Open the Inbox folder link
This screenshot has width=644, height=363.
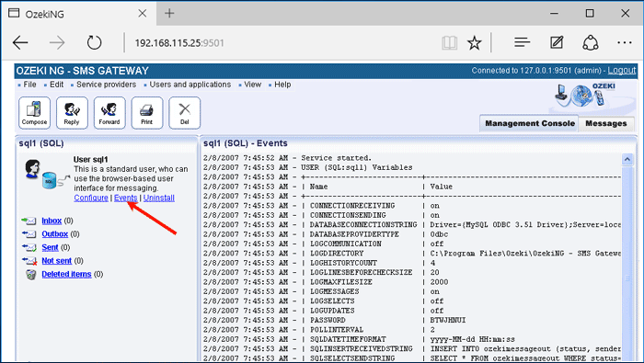click(x=52, y=221)
